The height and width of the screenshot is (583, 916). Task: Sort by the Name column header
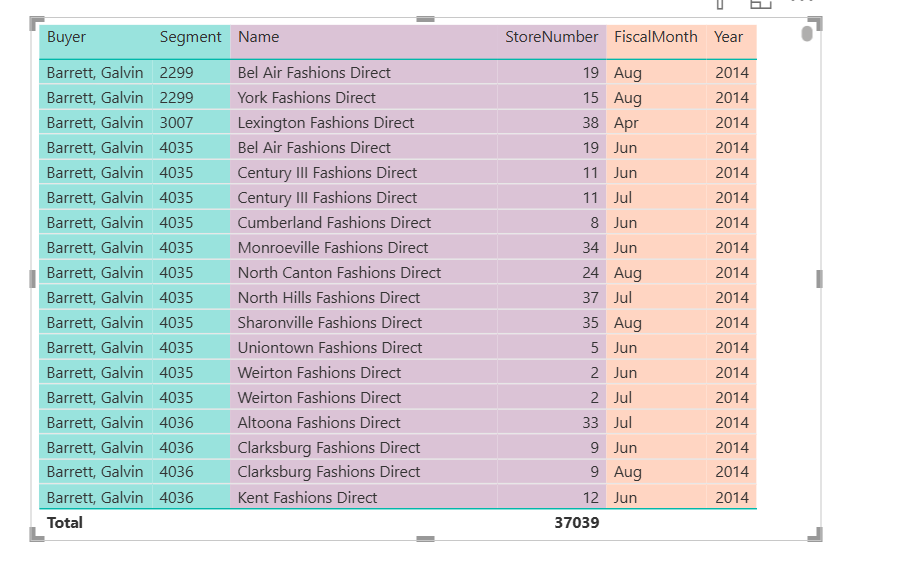click(x=258, y=37)
